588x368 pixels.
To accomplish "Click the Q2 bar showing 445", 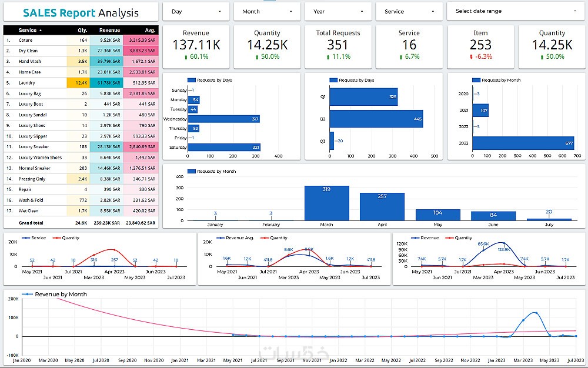I will [x=376, y=119].
